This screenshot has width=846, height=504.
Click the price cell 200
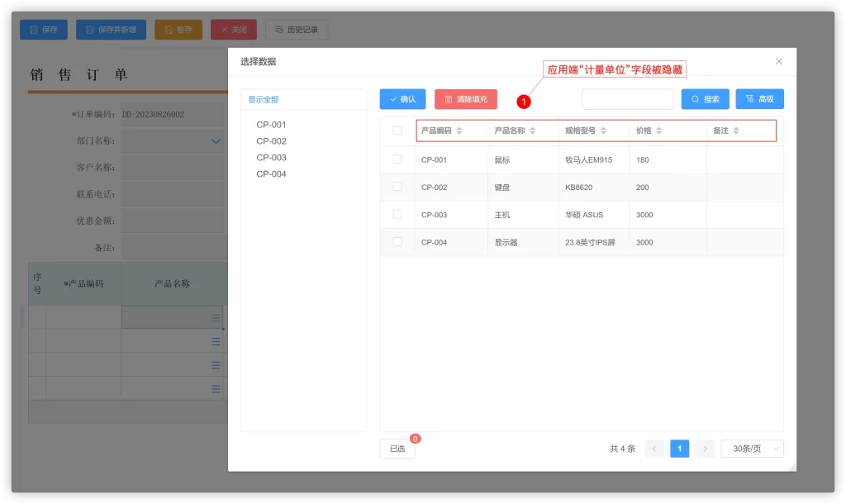click(668, 188)
